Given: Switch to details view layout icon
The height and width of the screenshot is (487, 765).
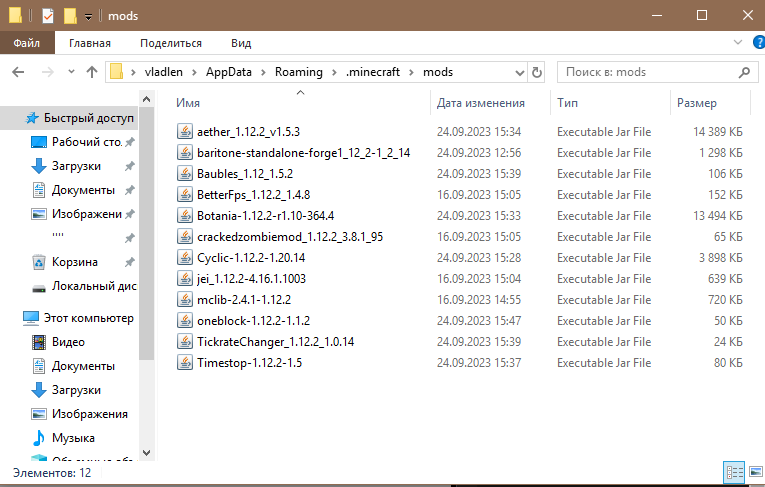Looking at the screenshot, I should click(734, 472).
